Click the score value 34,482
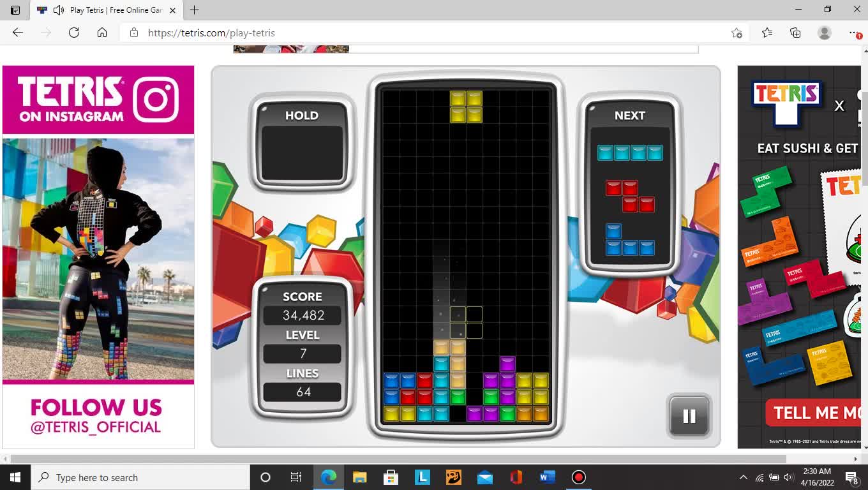 pyautogui.click(x=303, y=315)
